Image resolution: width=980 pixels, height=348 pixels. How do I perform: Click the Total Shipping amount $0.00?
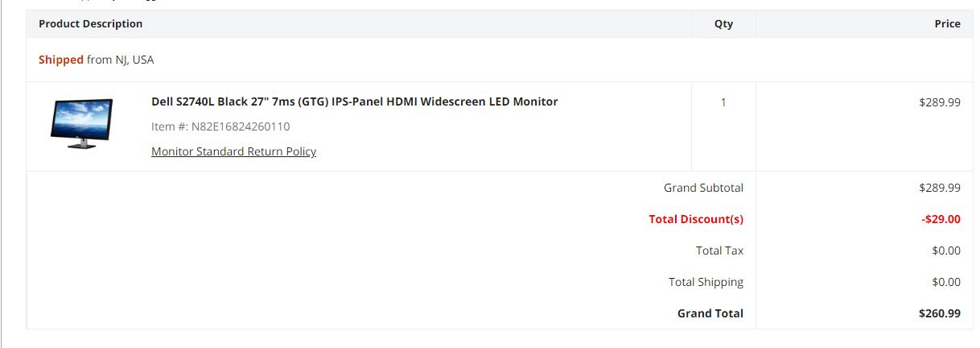click(x=946, y=282)
